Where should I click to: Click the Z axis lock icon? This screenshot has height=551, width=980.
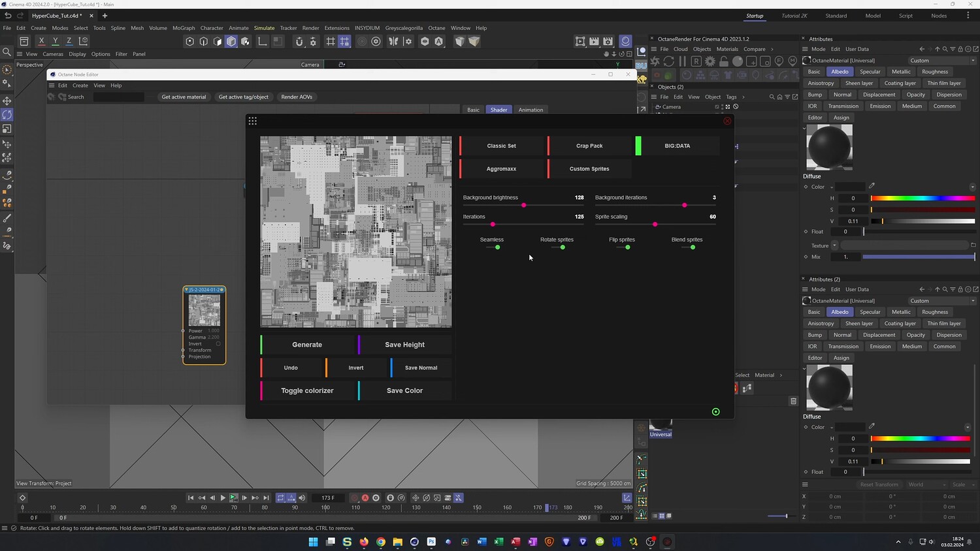(x=69, y=41)
